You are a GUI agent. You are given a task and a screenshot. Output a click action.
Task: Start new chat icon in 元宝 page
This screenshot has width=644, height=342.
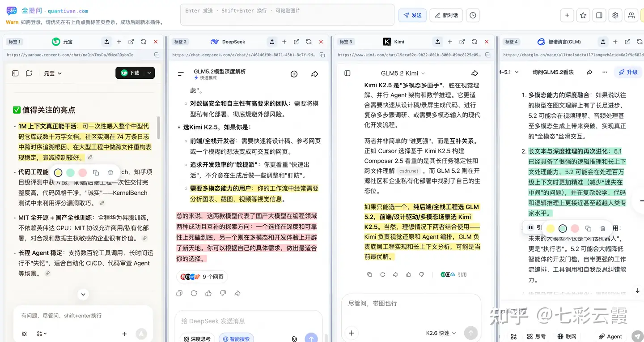(x=30, y=73)
